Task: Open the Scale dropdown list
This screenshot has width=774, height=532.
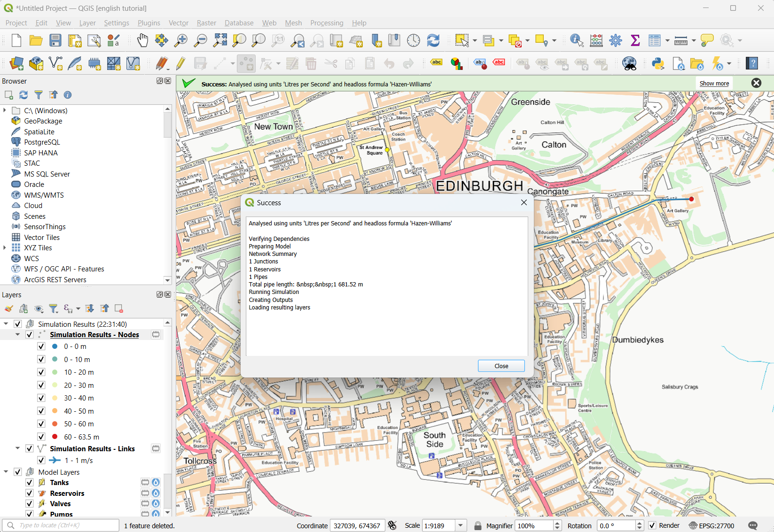Action: pyautogui.click(x=461, y=525)
